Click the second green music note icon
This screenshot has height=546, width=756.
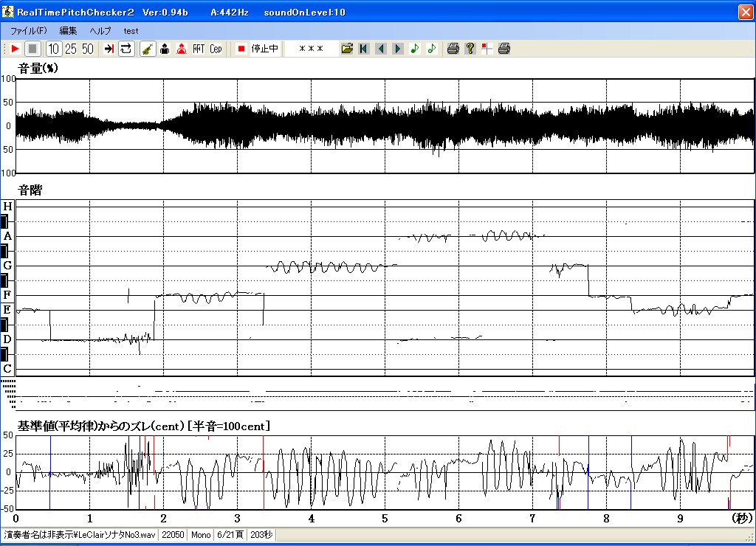coord(431,49)
